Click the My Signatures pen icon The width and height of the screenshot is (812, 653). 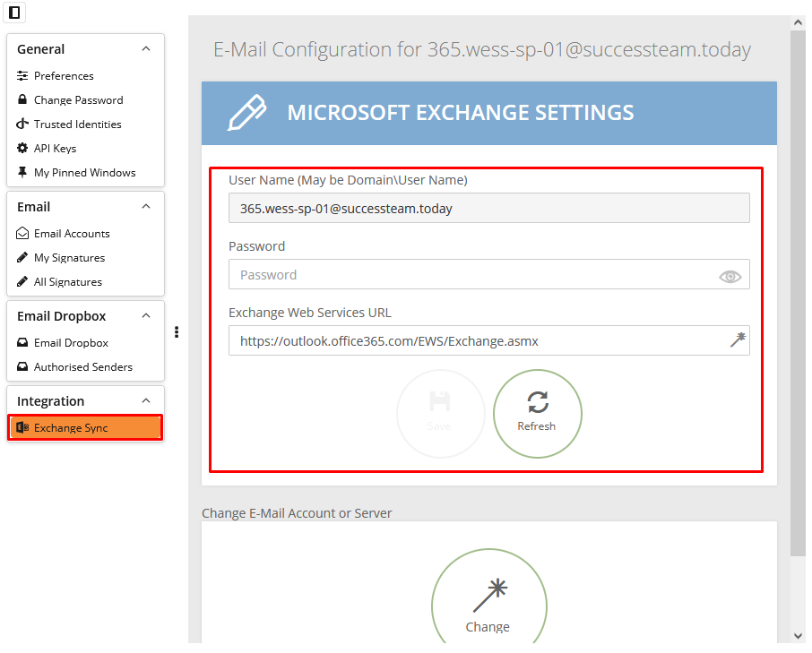[22, 257]
